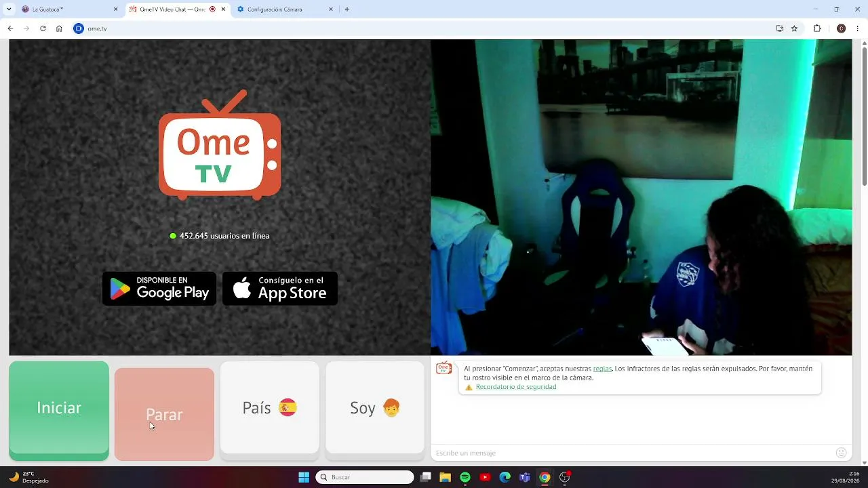Screen dimensions: 868x488
Task: Bookmark this page with the star icon
Action: (x=794, y=28)
